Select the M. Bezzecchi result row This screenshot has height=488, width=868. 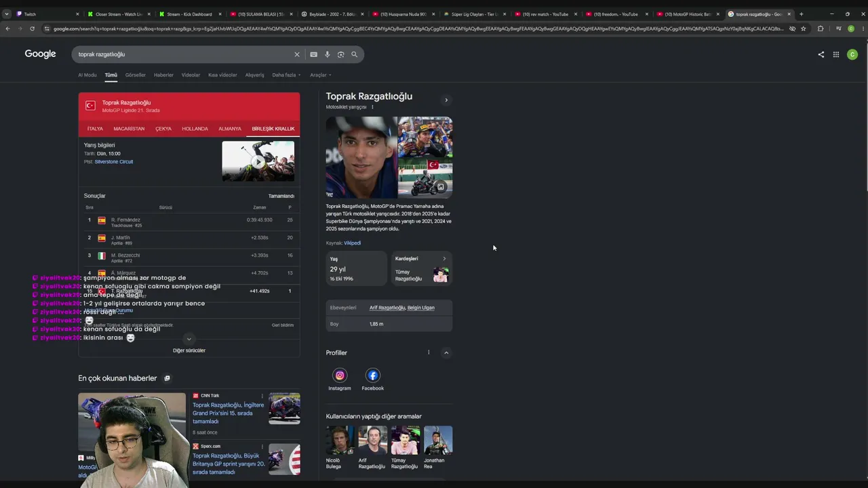(189, 257)
